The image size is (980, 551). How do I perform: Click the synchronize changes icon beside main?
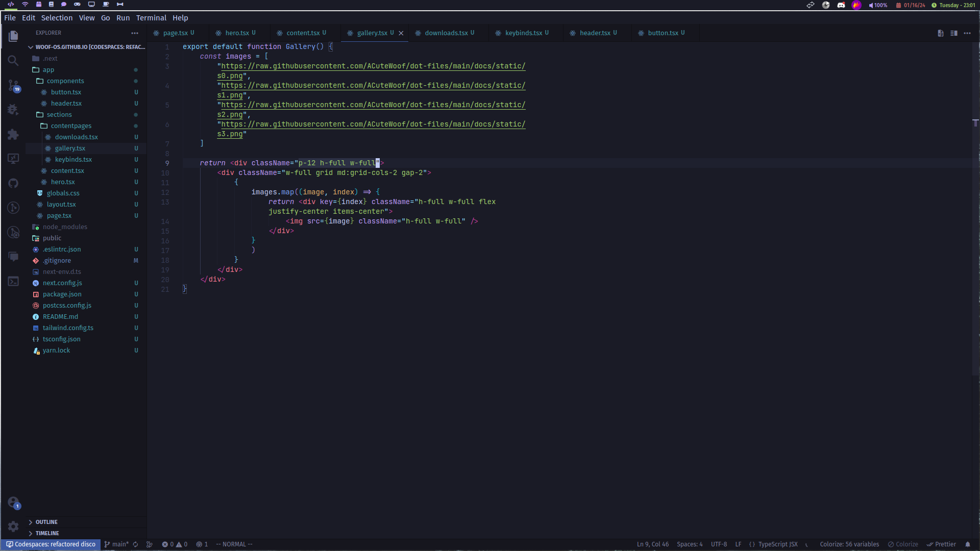coord(136,544)
